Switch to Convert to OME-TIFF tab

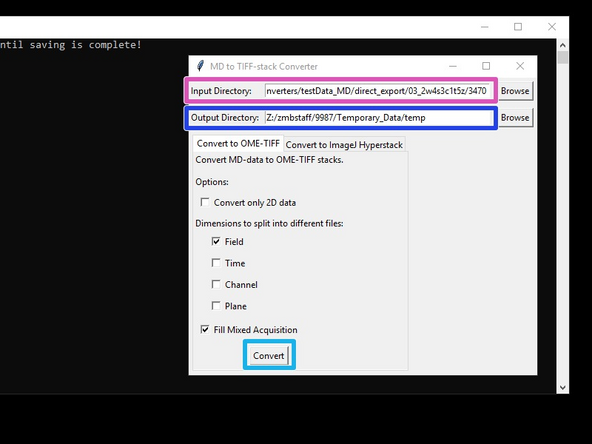[238, 143]
